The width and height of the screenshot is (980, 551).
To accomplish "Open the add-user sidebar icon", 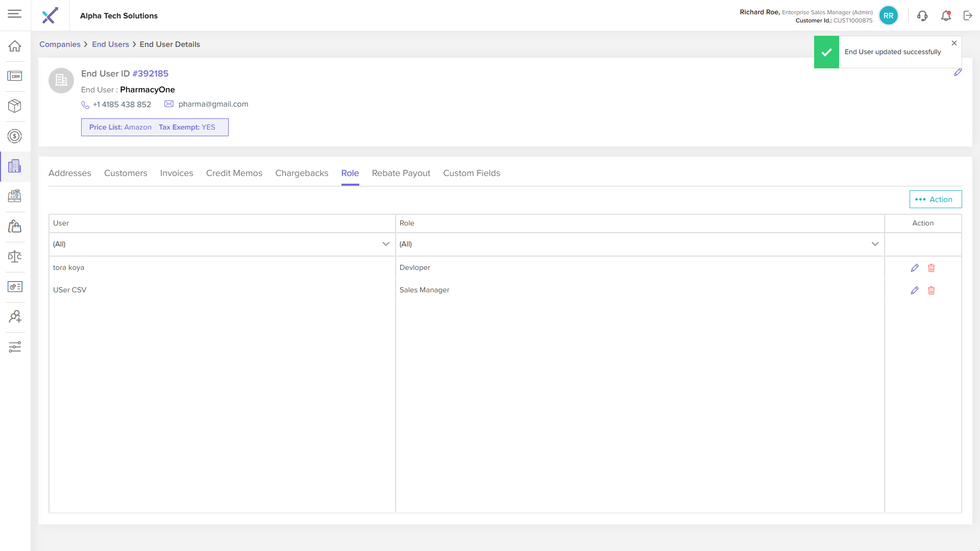I will (x=15, y=317).
